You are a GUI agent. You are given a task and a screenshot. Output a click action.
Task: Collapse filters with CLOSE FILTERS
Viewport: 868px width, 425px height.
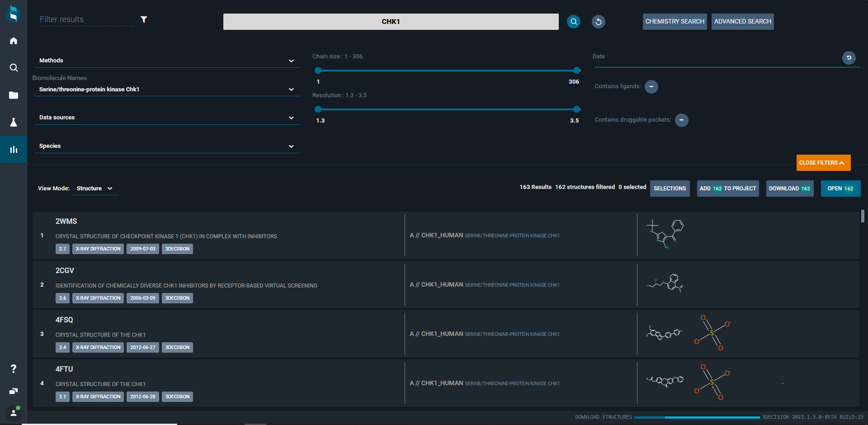click(823, 163)
